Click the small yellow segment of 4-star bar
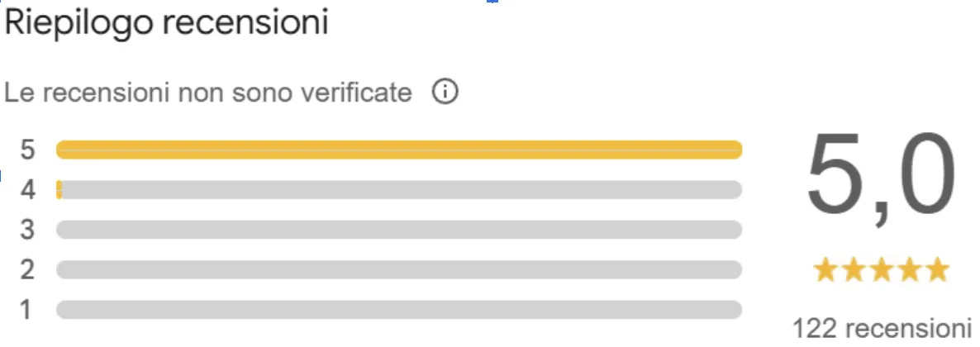 (x=59, y=190)
